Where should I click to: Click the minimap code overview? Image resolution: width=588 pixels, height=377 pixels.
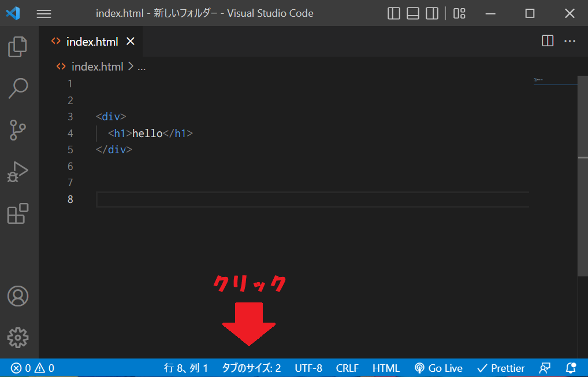555,81
